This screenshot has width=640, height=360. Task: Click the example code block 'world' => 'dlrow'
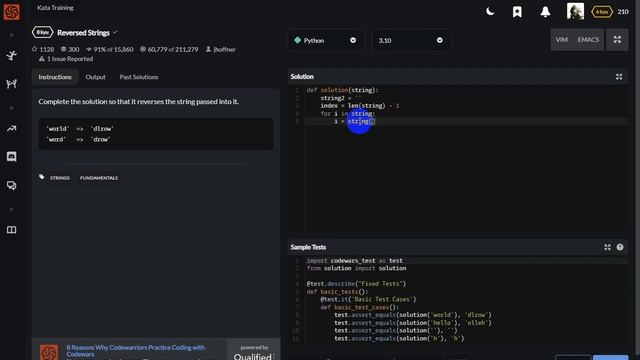(156, 134)
